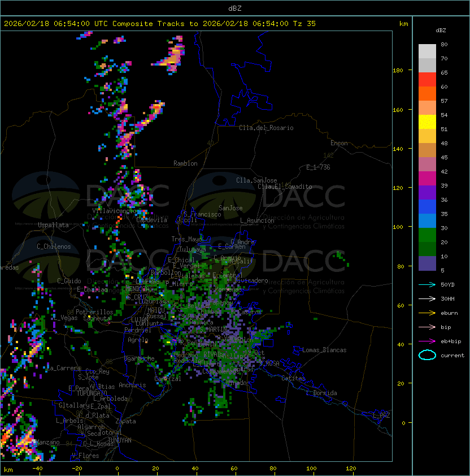Pick the green 30-20 dBZ swatch
Viewport: 470px width, 476px height.
(427, 235)
